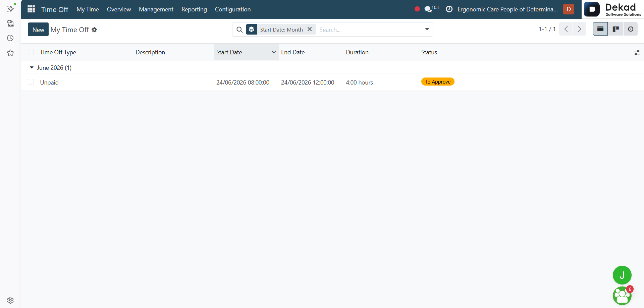Open the Unpaid time off record
Screen dimensions: 644x308
click(x=49, y=82)
